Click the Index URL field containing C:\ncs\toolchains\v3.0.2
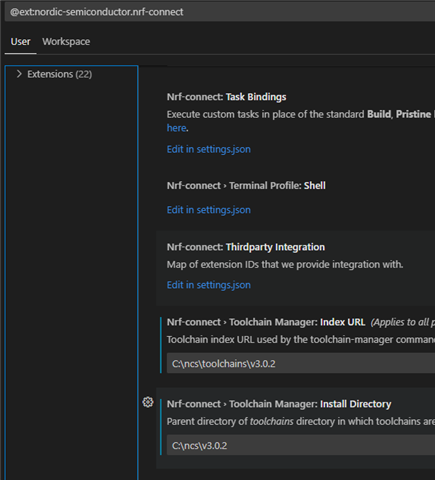This screenshot has width=435, height=480. coord(301,363)
